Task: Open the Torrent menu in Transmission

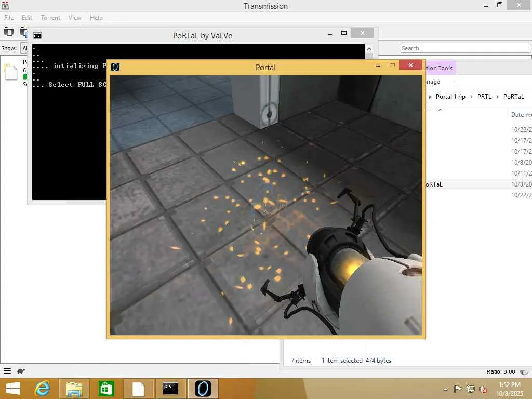Action: coord(50,18)
